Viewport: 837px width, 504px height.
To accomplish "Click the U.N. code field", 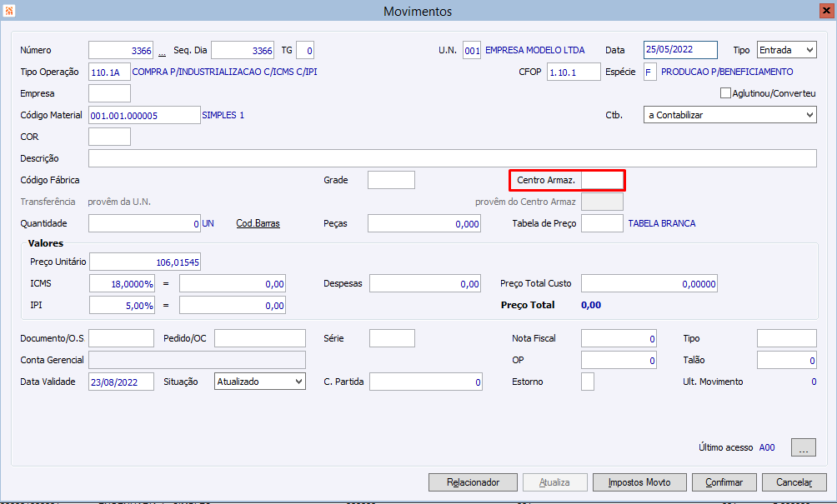I will pyautogui.click(x=472, y=50).
